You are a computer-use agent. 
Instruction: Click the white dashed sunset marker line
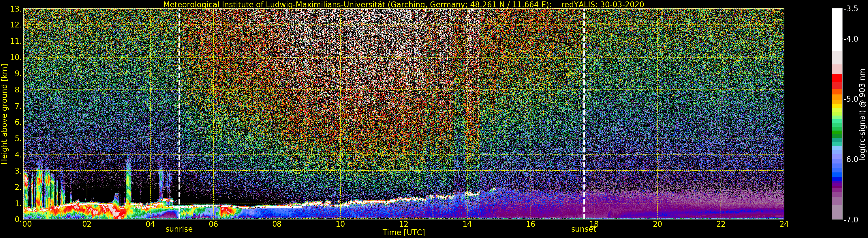pos(584,114)
